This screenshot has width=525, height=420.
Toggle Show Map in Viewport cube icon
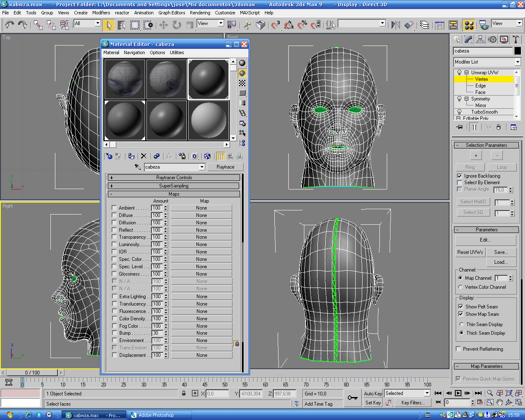point(207,156)
